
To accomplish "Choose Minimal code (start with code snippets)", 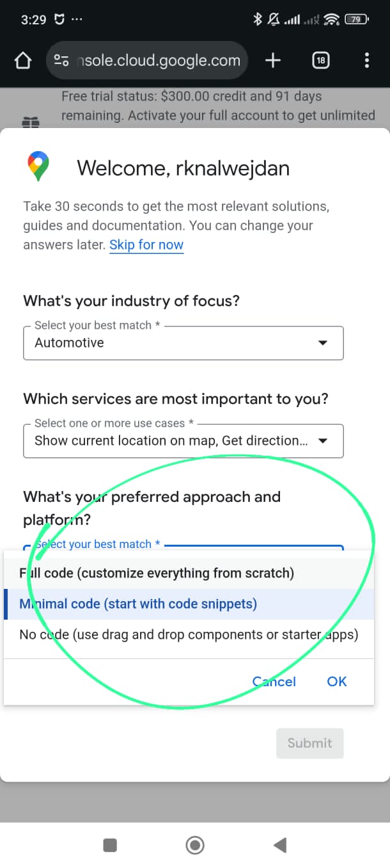I will (x=139, y=604).
